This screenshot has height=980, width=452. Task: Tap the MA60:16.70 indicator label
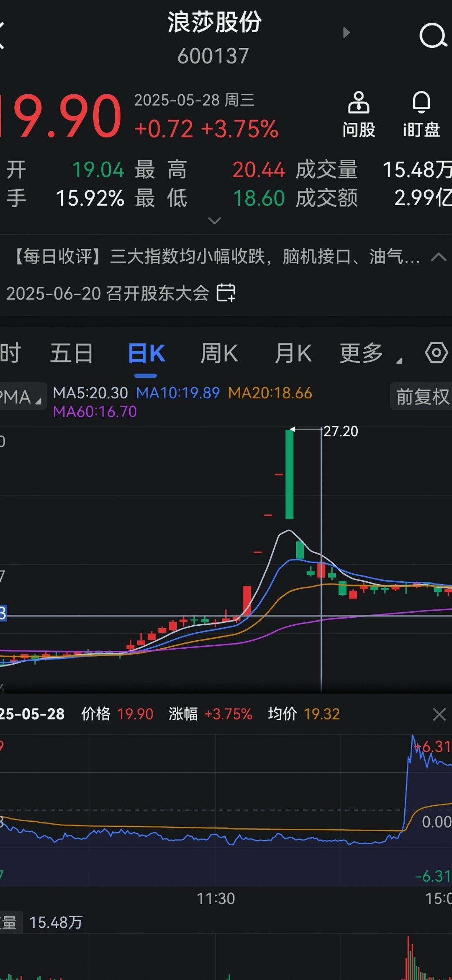(95, 412)
